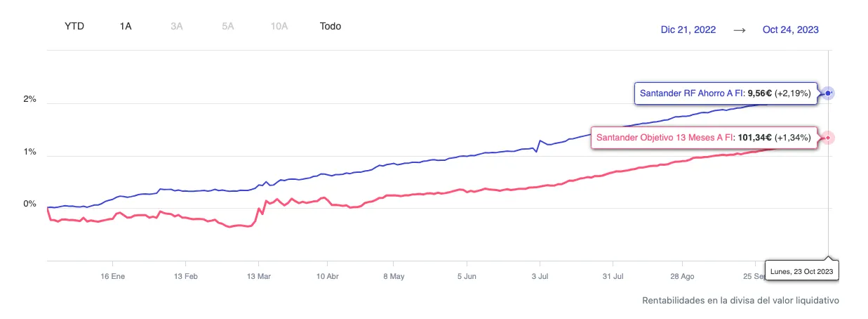Image resolution: width=868 pixels, height=319 pixels.
Task: Choose the 3A range option
Action: (176, 26)
